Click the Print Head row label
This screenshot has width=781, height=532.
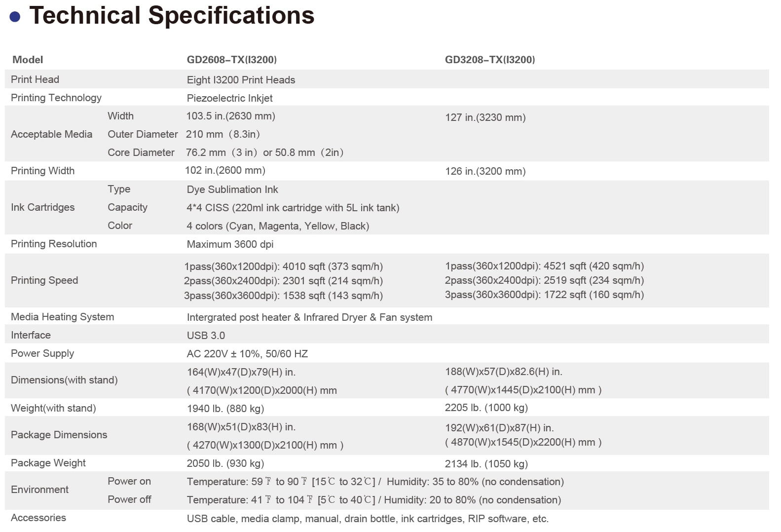point(35,79)
